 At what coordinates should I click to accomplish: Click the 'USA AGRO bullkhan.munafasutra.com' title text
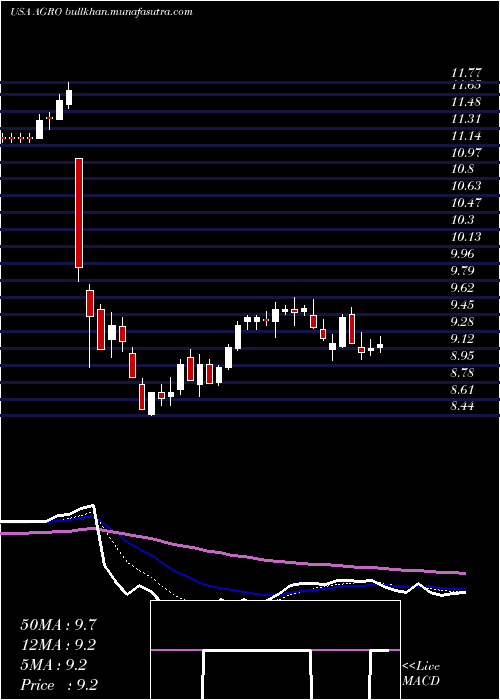(101, 12)
